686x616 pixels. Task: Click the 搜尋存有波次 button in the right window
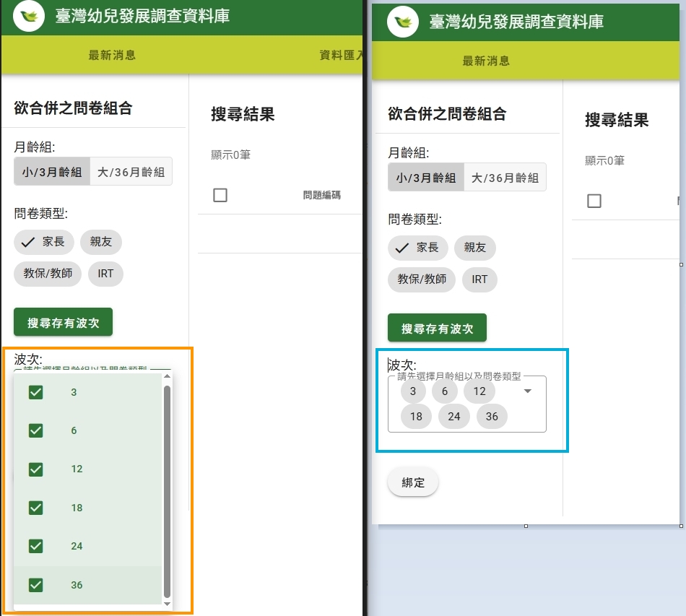(x=437, y=328)
